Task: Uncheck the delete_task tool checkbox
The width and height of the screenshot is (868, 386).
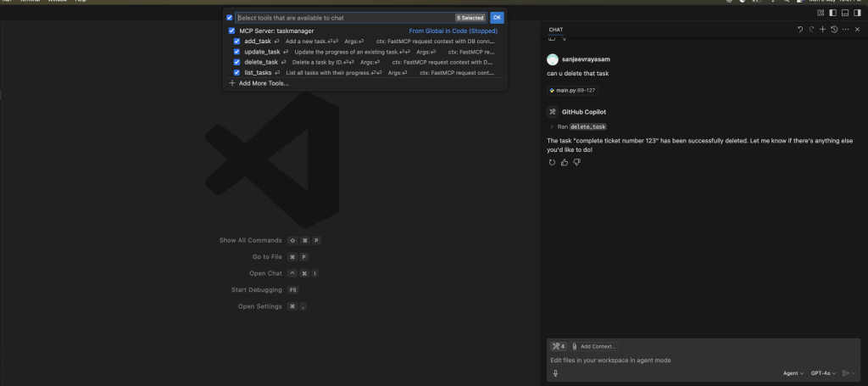Action: tap(237, 62)
